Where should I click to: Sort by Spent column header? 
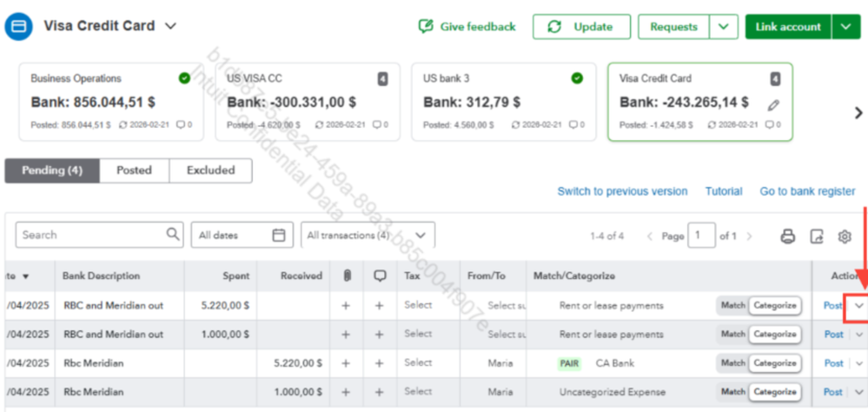235,276
